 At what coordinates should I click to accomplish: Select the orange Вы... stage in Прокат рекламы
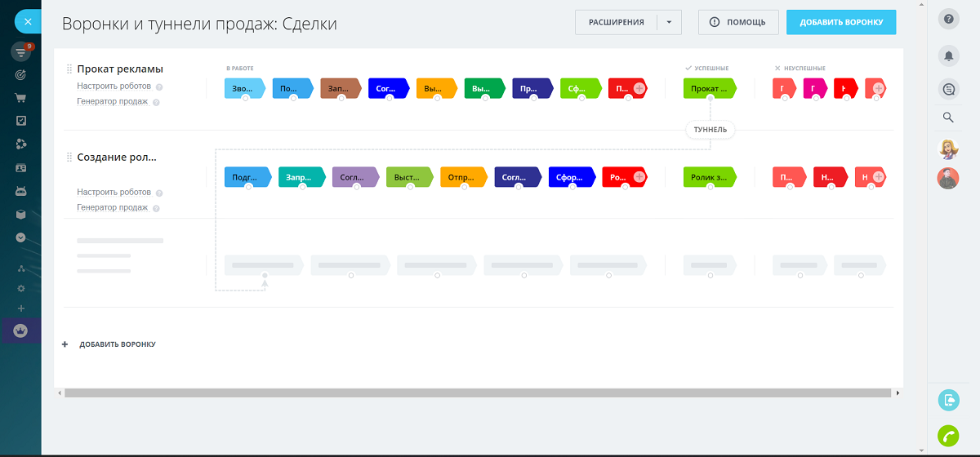[x=437, y=88]
